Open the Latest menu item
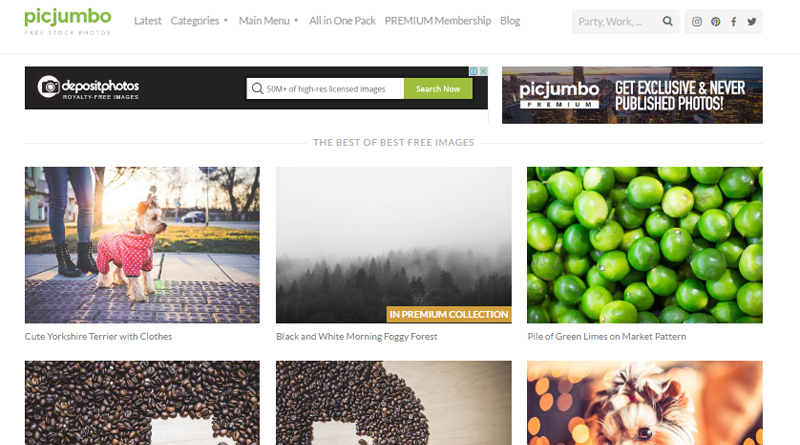The width and height of the screenshot is (800, 445). (147, 21)
